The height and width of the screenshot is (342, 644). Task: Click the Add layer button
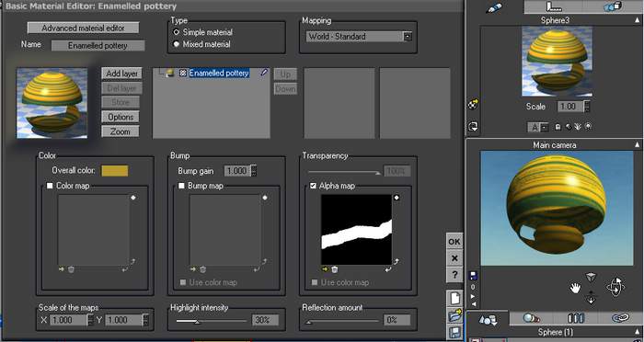tap(121, 74)
